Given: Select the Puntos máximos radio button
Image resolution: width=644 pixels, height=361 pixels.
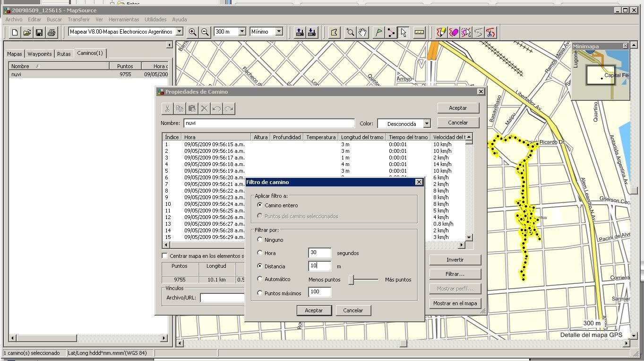Looking at the screenshot, I should point(259,293).
